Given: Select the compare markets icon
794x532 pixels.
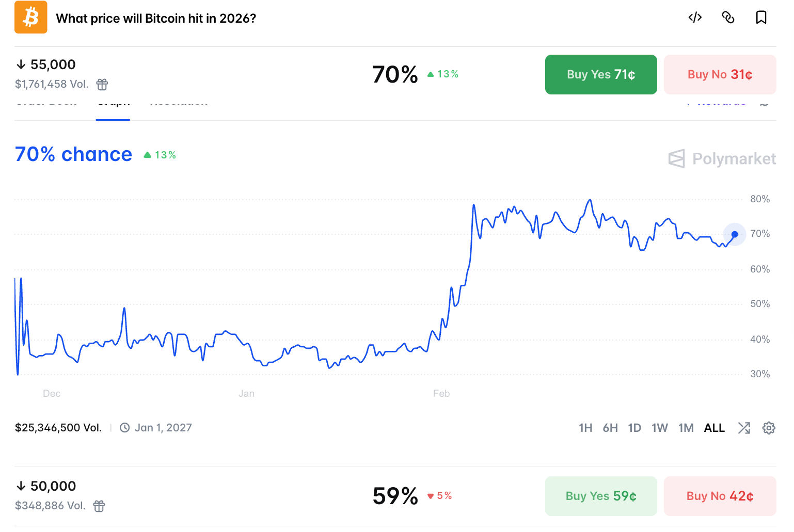Looking at the screenshot, I should [744, 428].
